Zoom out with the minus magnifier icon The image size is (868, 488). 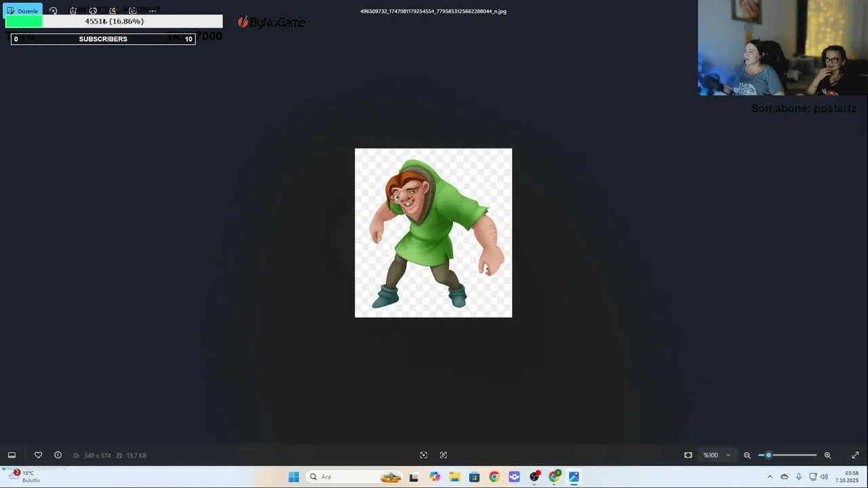(747, 455)
